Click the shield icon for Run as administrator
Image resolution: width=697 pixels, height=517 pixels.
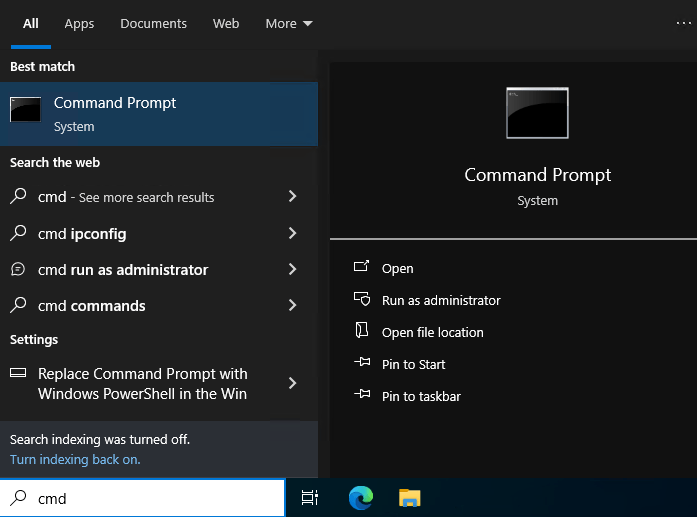362,299
